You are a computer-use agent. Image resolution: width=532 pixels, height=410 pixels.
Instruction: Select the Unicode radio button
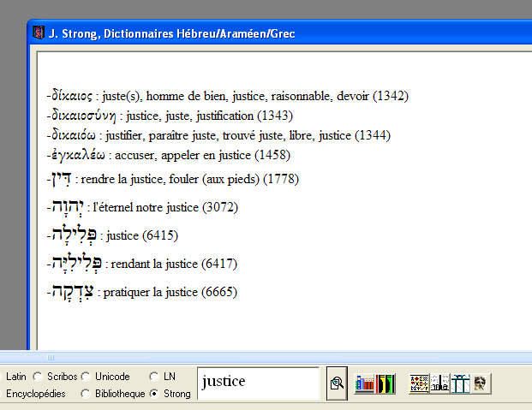86,377
